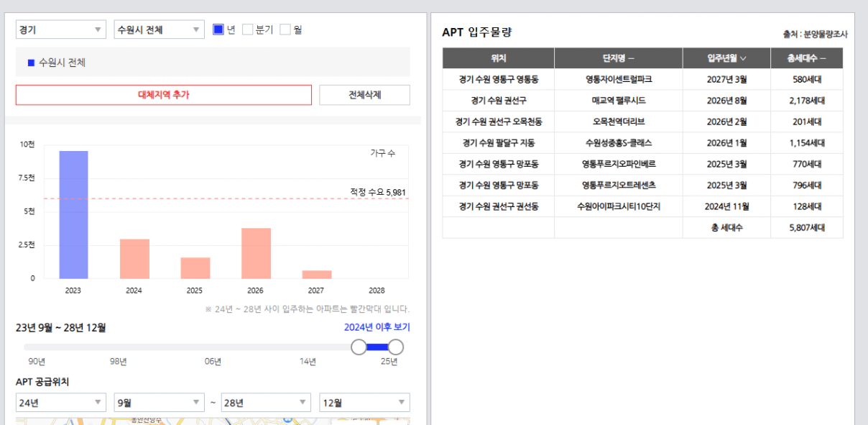Sort the table by 단지명 column
The height and width of the screenshot is (425, 868).
(x=619, y=58)
